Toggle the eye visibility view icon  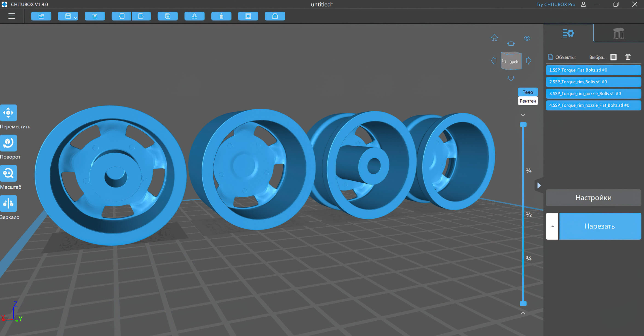[x=527, y=38]
